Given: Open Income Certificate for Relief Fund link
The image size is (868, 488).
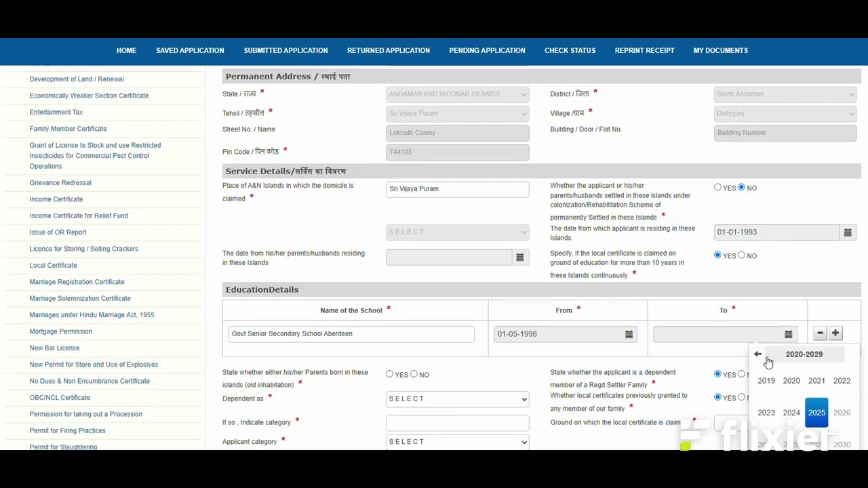Looking at the screenshot, I should coord(79,216).
